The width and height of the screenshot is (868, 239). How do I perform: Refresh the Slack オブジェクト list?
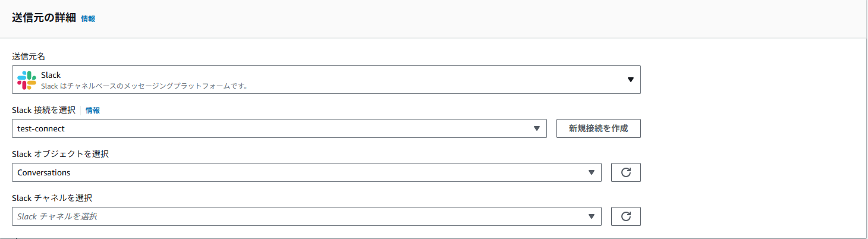625,172
